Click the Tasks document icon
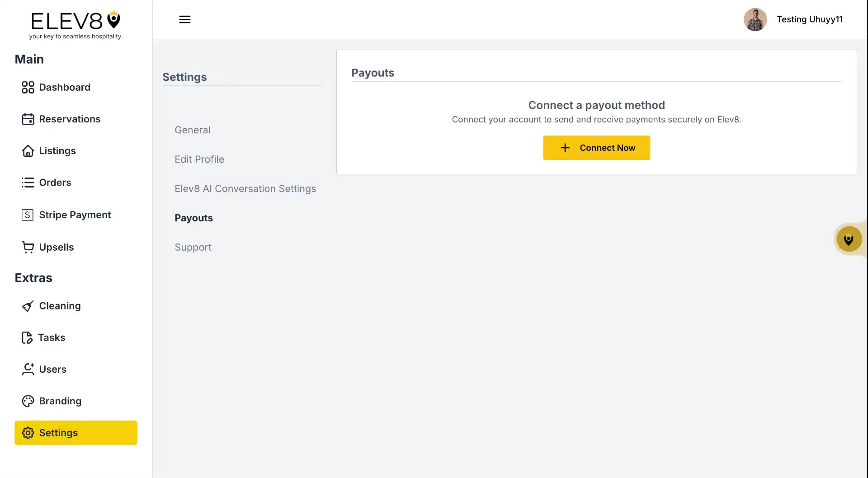Image resolution: width=868 pixels, height=478 pixels. pyautogui.click(x=28, y=337)
